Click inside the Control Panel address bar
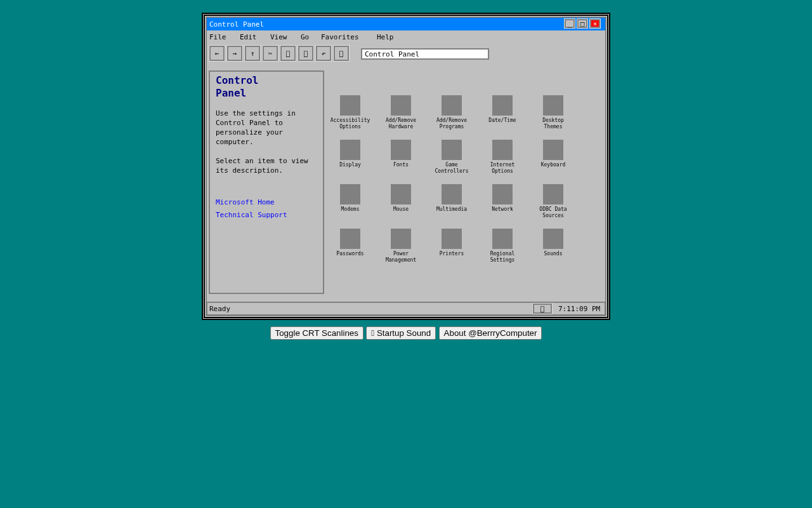The height and width of the screenshot is (508, 812). [424, 53]
